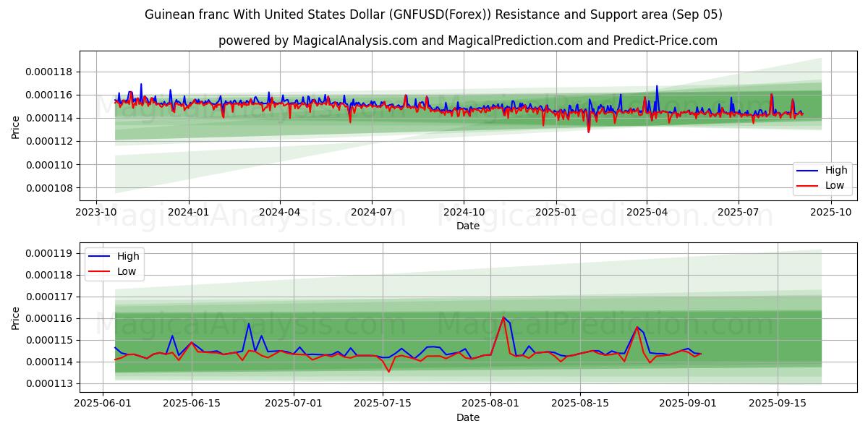Click bottom chart y-axis value 0.000116
Screen dimensions: 868x434
[x=49, y=319]
